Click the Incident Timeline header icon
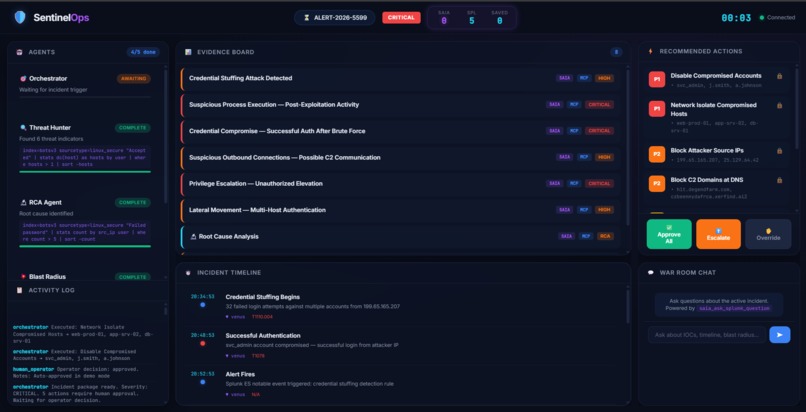This screenshot has height=412, width=806. (188, 272)
